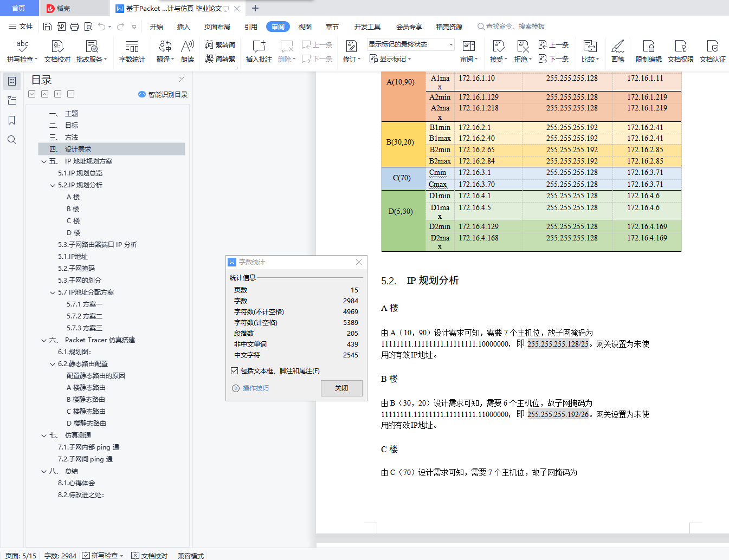
Task: Open a new tab with the plus button
Action: click(255, 8)
